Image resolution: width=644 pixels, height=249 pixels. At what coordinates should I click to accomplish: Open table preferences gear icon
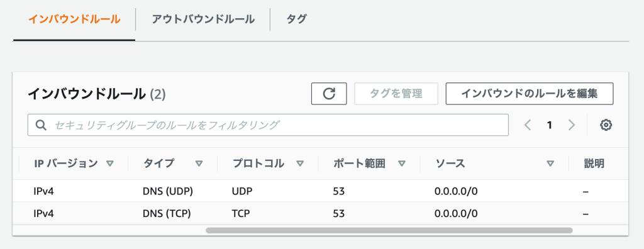(x=606, y=125)
